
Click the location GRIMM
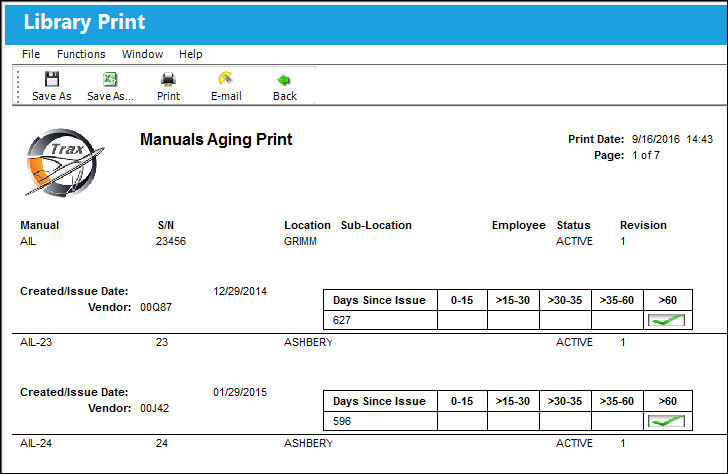coord(300,241)
